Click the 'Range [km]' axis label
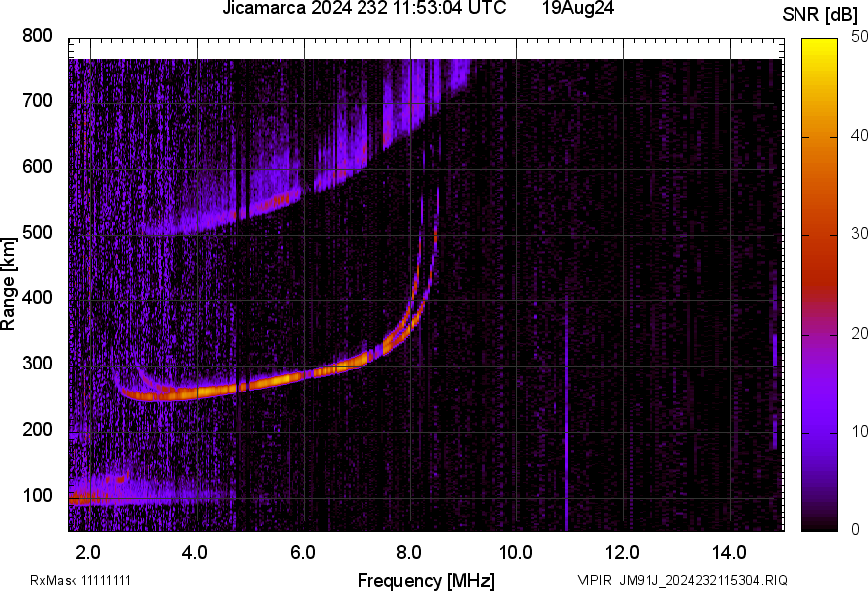 click(8, 284)
